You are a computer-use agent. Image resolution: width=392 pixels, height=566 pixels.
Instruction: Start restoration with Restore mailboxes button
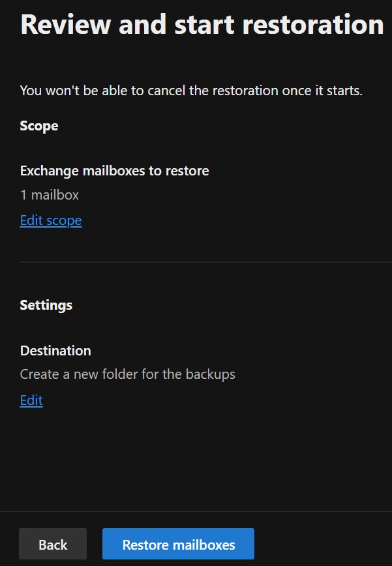click(178, 544)
